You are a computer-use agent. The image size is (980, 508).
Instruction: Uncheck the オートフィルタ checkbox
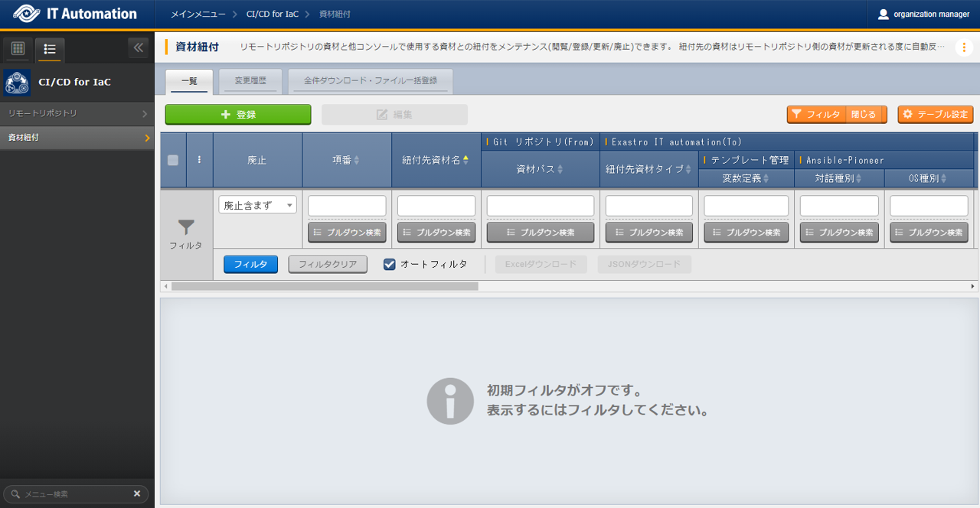[390, 264]
